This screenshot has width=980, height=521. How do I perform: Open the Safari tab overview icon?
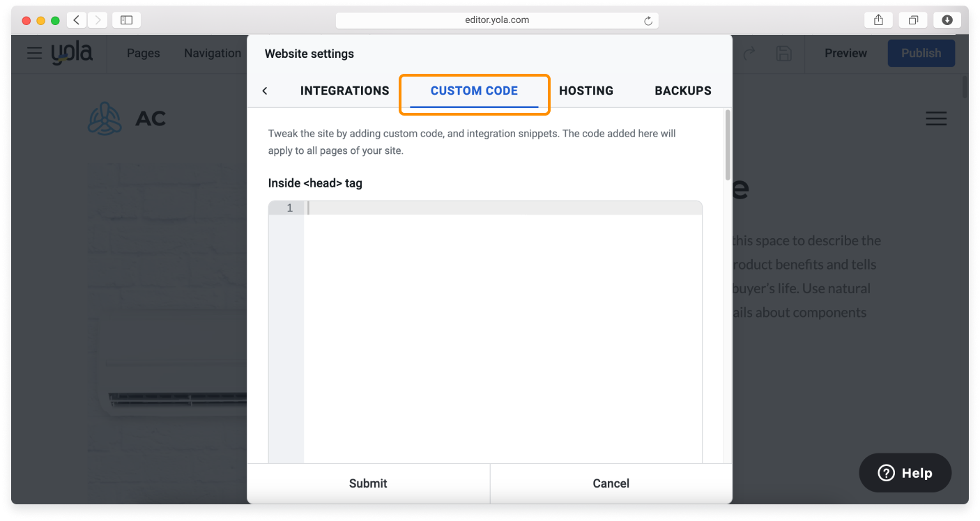[x=913, y=20]
